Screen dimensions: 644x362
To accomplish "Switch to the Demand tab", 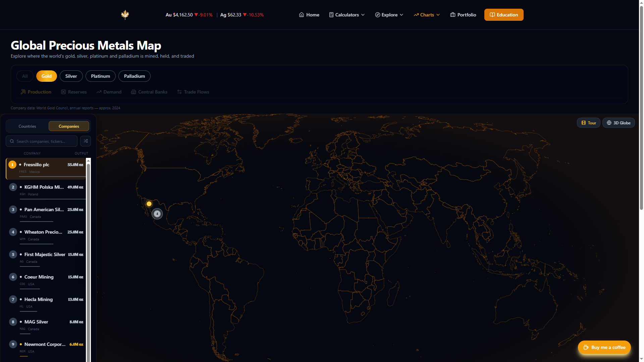I will tap(109, 92).
